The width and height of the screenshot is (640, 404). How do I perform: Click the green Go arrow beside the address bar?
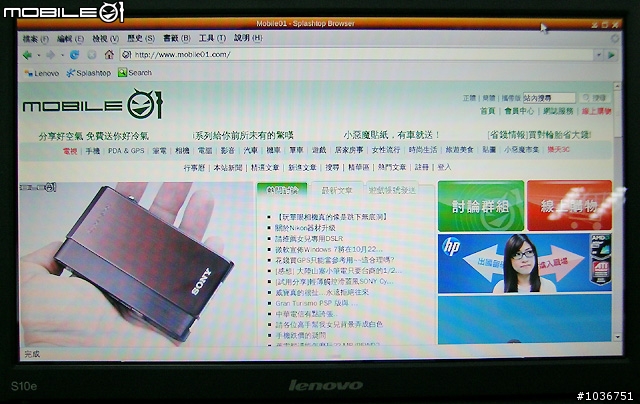611,55
